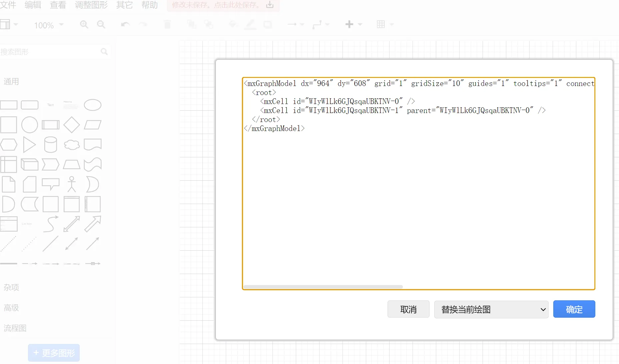Click the redo arrow icon
619x364 pixels.
point(143,24)
